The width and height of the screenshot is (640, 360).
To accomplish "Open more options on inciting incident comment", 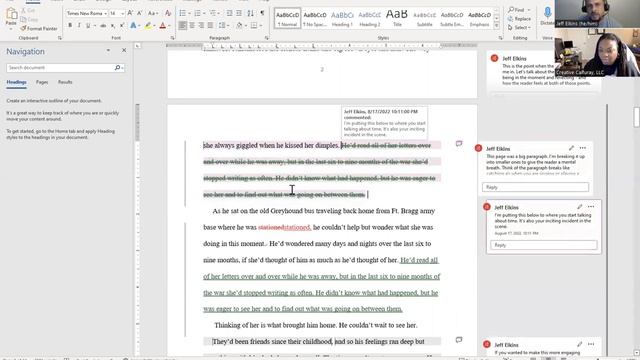I will 591,207.
